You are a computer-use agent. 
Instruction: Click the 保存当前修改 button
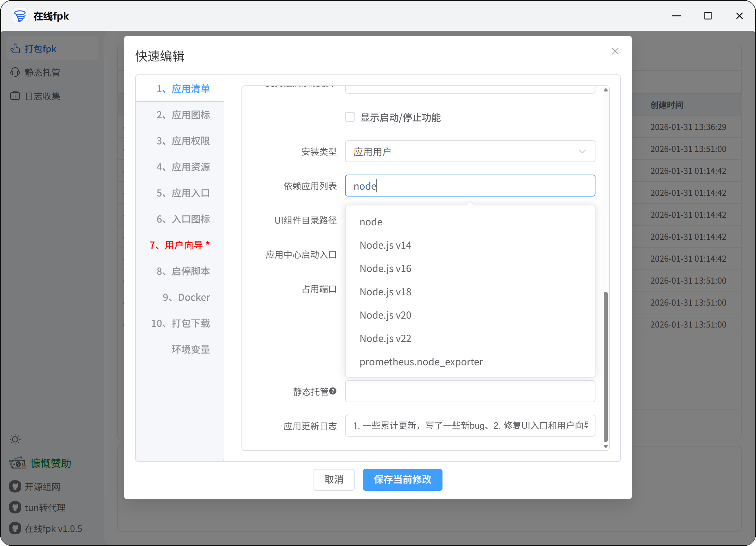(x=402, y=480)
